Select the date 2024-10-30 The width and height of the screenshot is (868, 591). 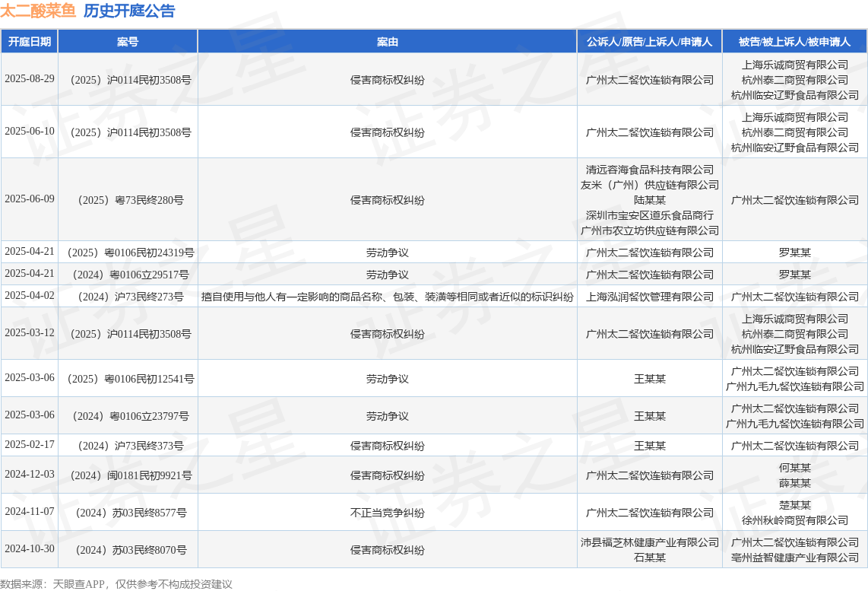point(30,549)
